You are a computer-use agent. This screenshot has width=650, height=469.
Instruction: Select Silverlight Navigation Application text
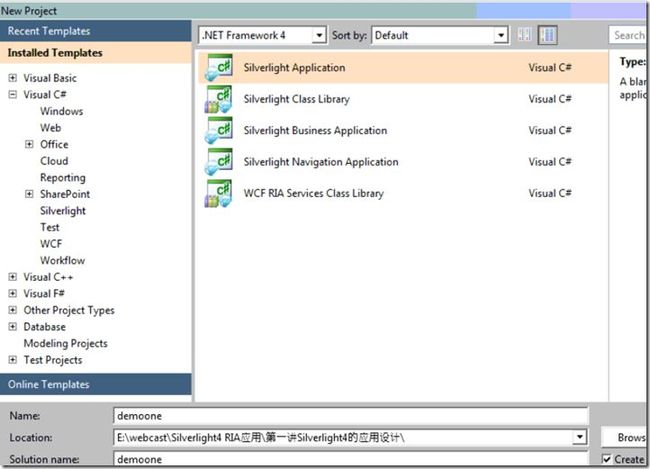321,162
